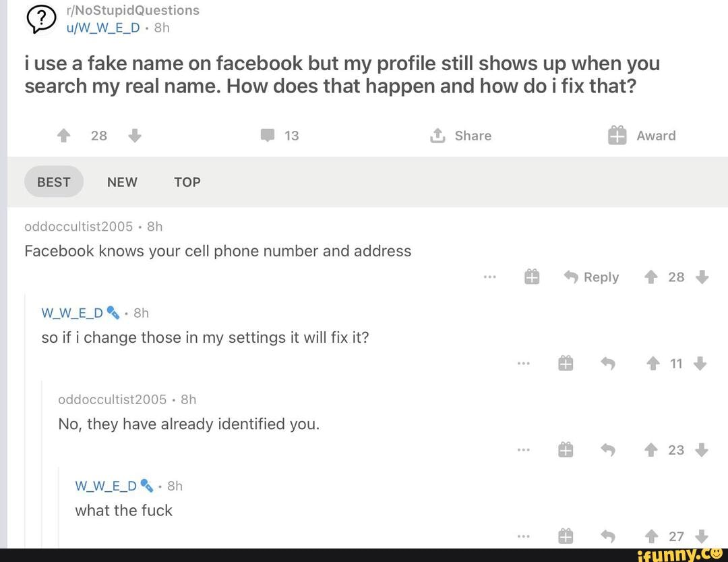Image resolution: width=728 pixels, height=562 pixels.
Task: Toggle upvote on the 'so if i change those' comment
Action: (x=653, y=363)
